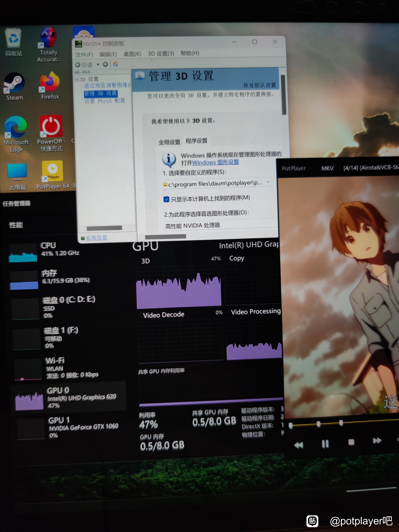Open the preferred graphics processor dropdown
This screenshot has height=532, width=399.
pyautogui.click(x=221, y=225)
